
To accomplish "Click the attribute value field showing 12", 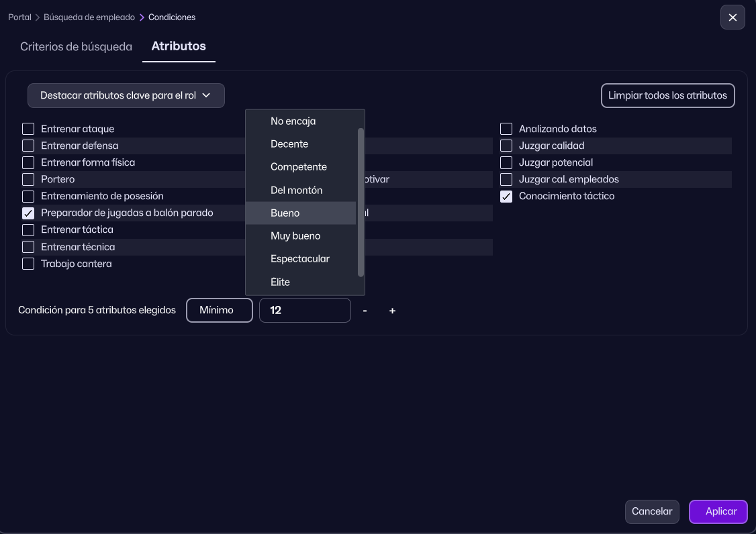I will click(x=305, y=311).
